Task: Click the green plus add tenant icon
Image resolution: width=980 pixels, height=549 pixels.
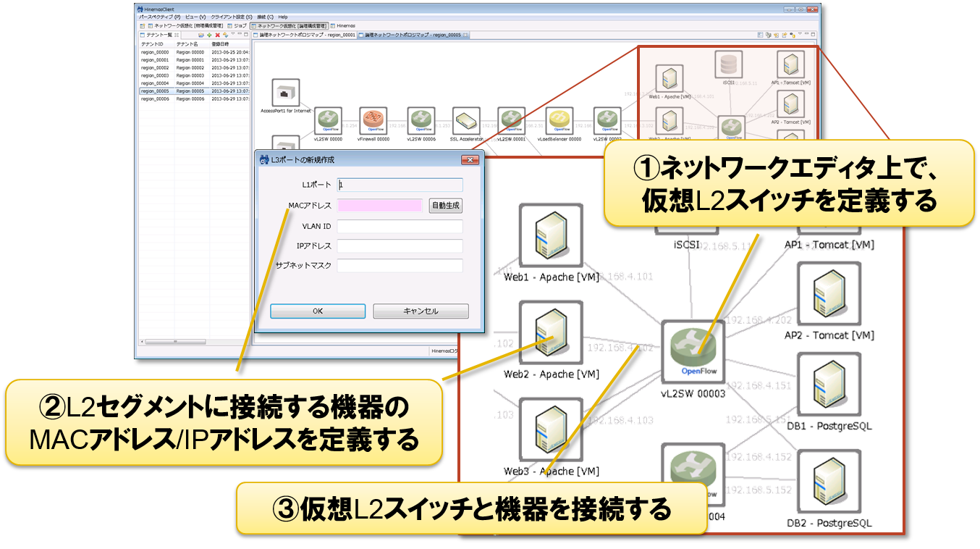Action: coord(209,35)
